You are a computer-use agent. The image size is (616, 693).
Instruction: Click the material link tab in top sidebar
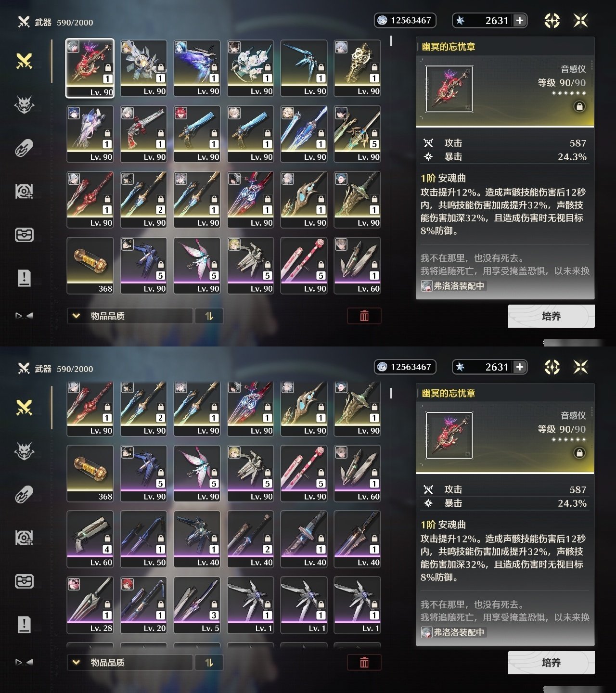24,148
